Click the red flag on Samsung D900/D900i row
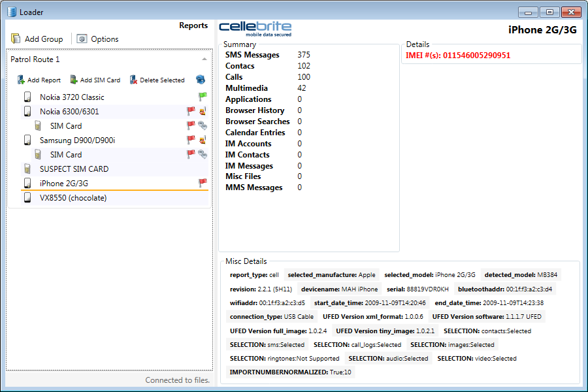Viewport: 588px width, 392px height. (x=191, y=140)
